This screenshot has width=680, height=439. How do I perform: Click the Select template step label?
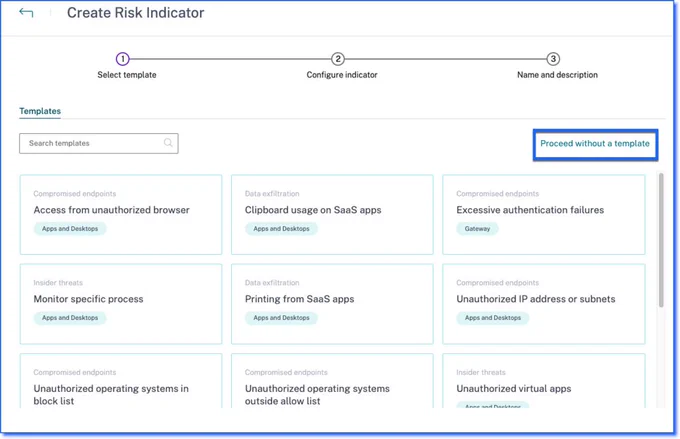click(127, 75)
